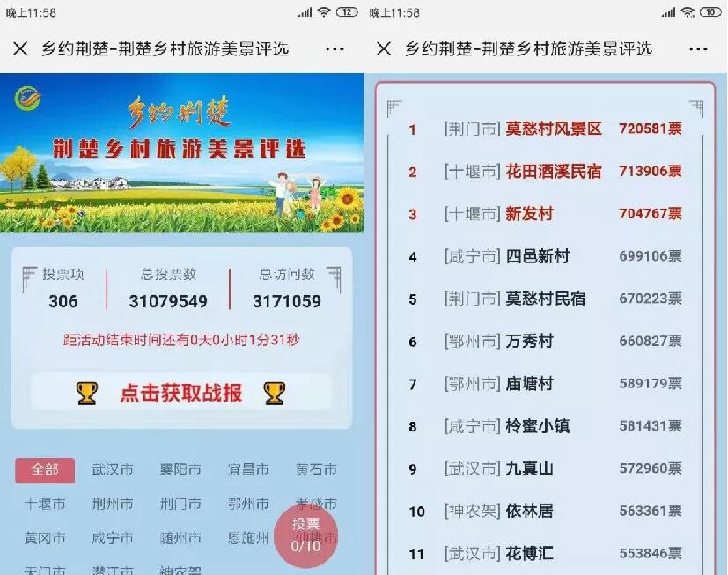Open rank 3 新发村

click(x=530, y=214)
